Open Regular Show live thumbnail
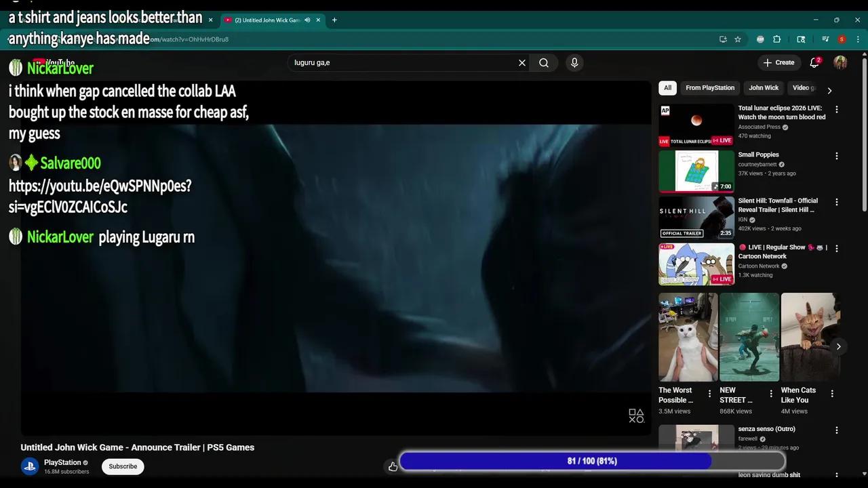 pyautogui.click(x=696, y=264)
